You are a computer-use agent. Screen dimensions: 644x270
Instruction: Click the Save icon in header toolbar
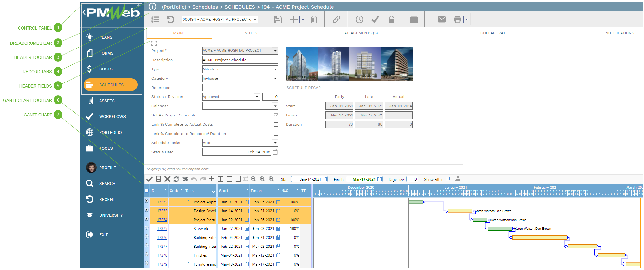coord(278,20)
